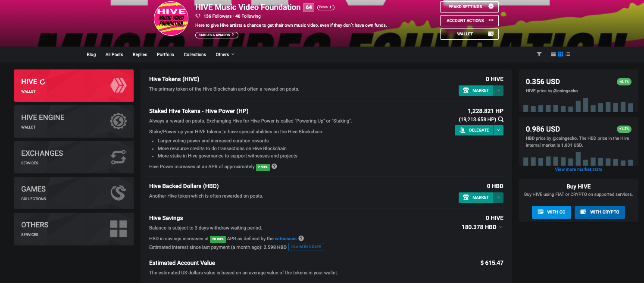Open the GAMES collections card
The image size is (644, 283).
(74, 193)
